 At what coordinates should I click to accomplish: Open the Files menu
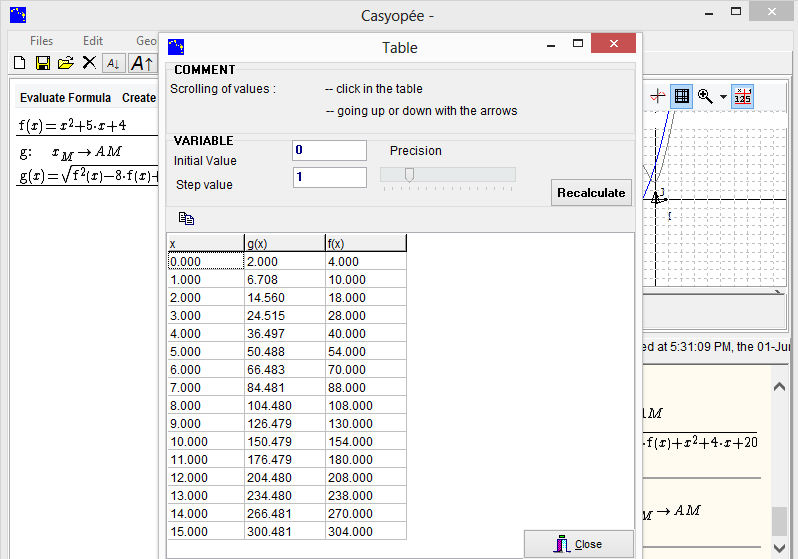(x=41, y=41)
